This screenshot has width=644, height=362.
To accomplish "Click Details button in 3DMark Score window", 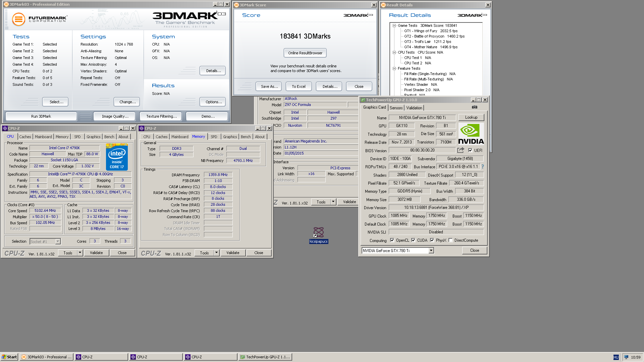I will click(x=330, y=86).
